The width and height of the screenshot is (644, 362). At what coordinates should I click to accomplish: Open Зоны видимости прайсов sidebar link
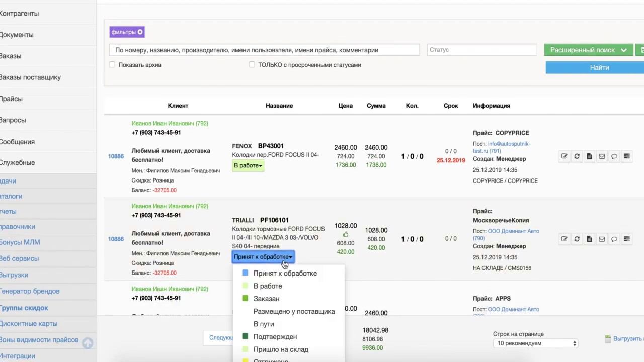click(39, 340)
